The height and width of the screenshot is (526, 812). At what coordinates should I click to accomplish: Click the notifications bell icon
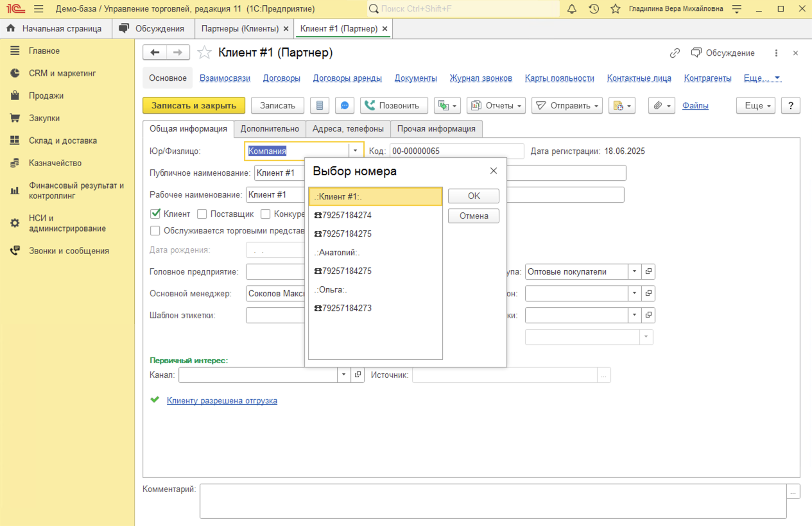572,9
